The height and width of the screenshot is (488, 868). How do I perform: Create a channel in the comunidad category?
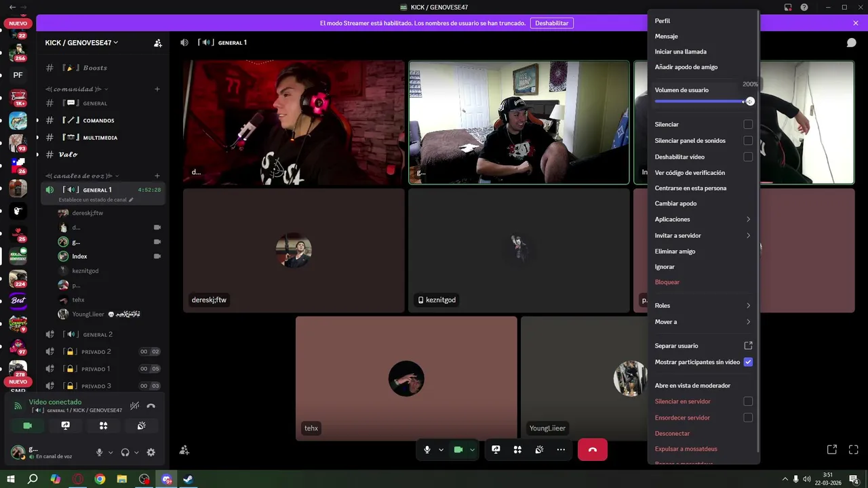157,89
